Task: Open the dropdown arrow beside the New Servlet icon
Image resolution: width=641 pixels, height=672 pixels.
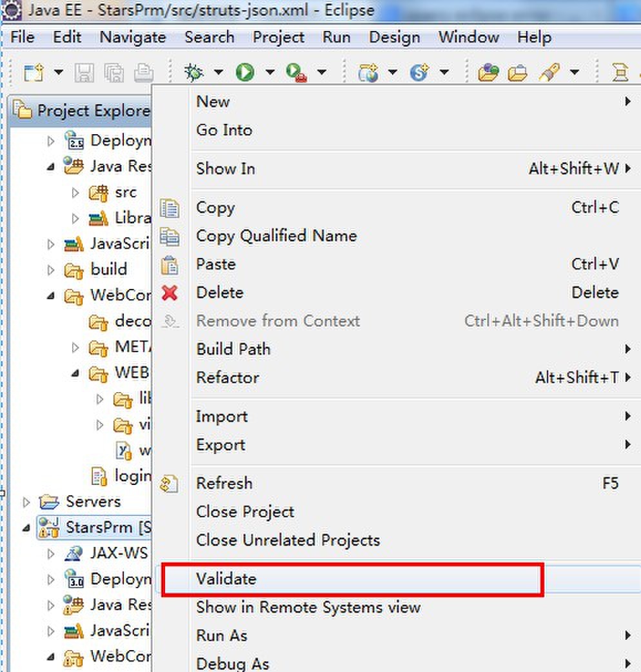Action: (444, 72)
